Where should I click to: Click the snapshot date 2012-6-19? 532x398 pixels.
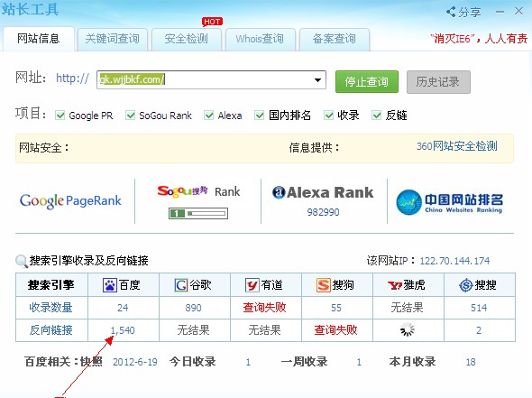coord(135,362)
